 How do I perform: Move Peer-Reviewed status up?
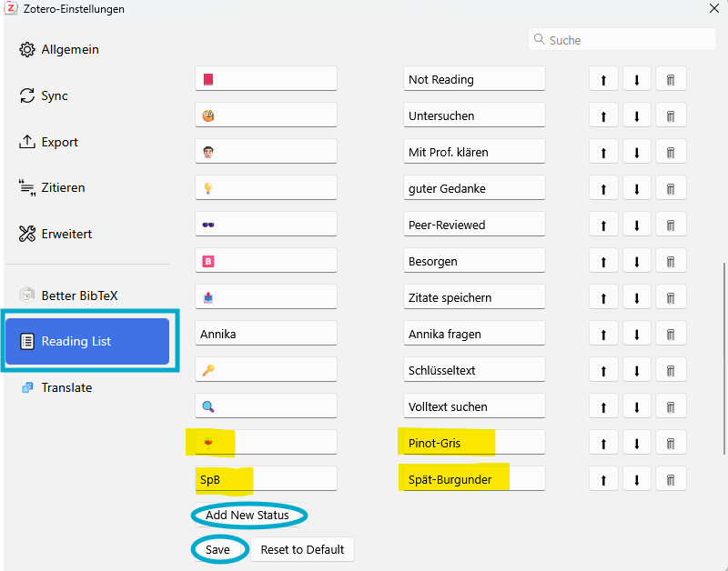(603, 225)
